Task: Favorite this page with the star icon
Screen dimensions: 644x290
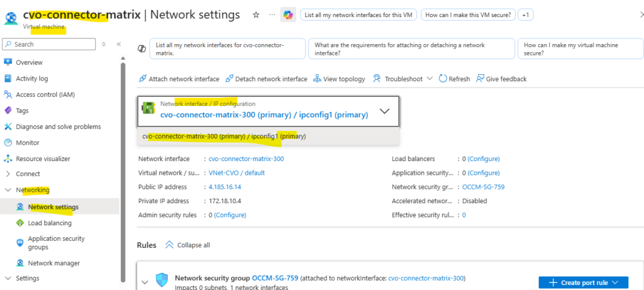Action: 256,14
